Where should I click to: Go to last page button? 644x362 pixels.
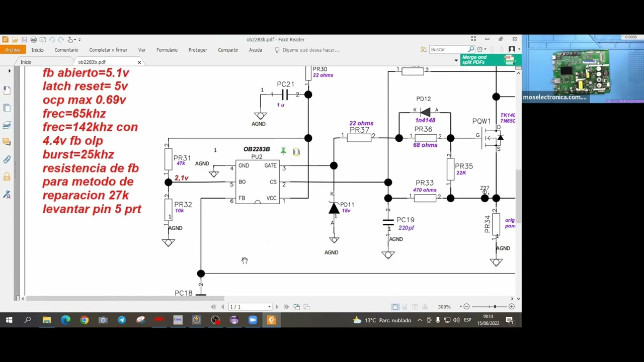click(286, 307)
